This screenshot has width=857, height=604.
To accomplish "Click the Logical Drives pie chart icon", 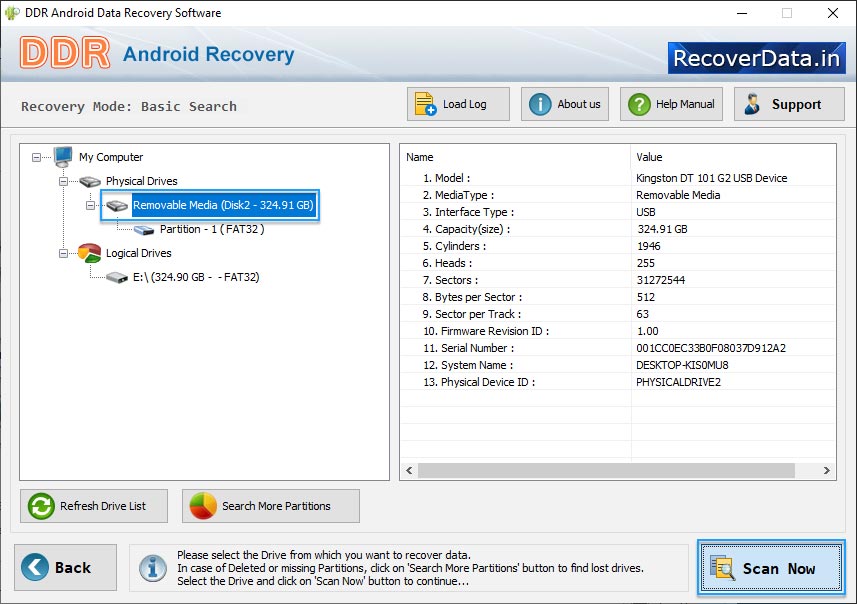I will (x=90, y=253).
